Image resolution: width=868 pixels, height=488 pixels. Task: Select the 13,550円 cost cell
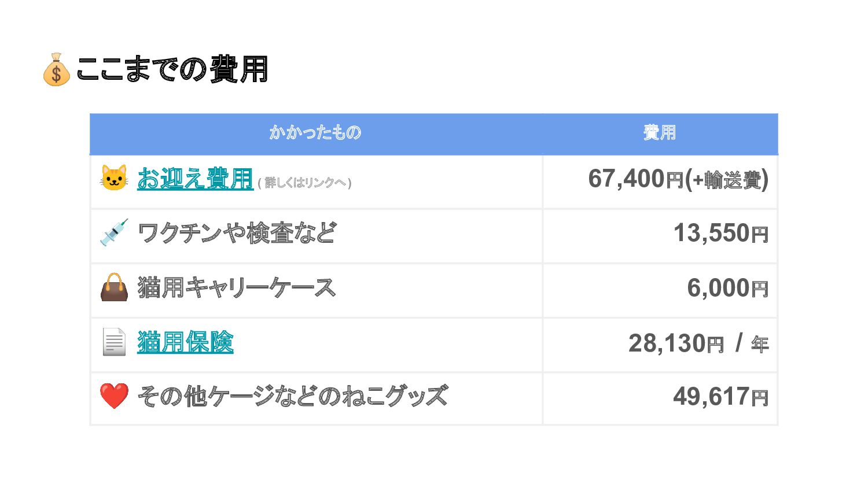coord(660,236)
